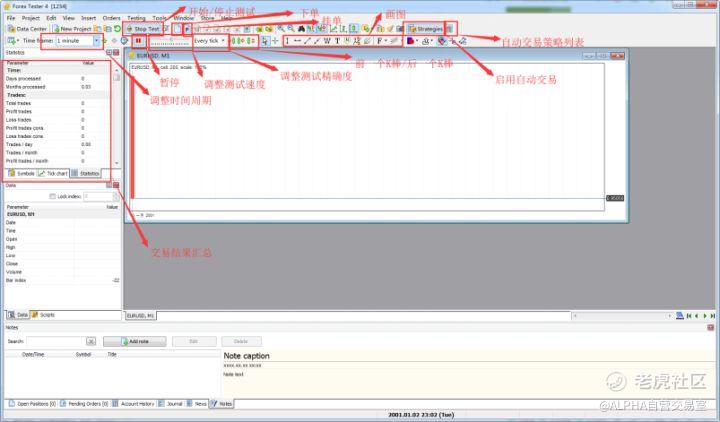This screenshot has height=422, width=720.
Task: Pause the test with the red pause icon
Action: (138, 41)
